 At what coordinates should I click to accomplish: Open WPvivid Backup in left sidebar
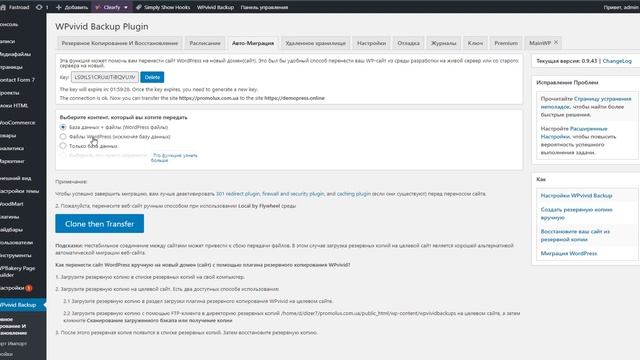23,305
